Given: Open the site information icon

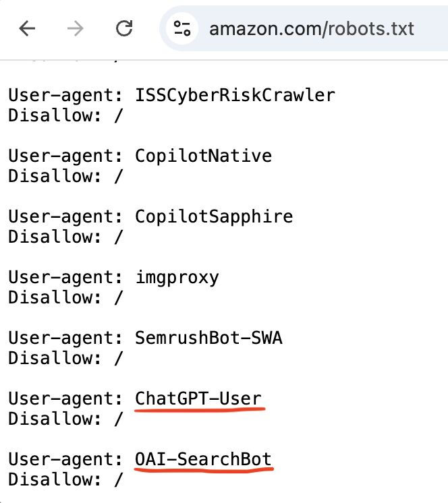Looking at the screenshot, I should [182, 28].
